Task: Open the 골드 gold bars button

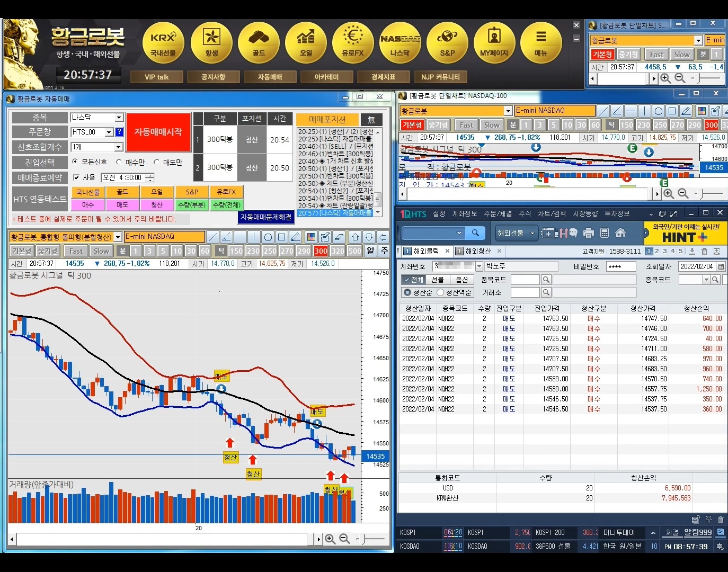Action: click(259, 43)
